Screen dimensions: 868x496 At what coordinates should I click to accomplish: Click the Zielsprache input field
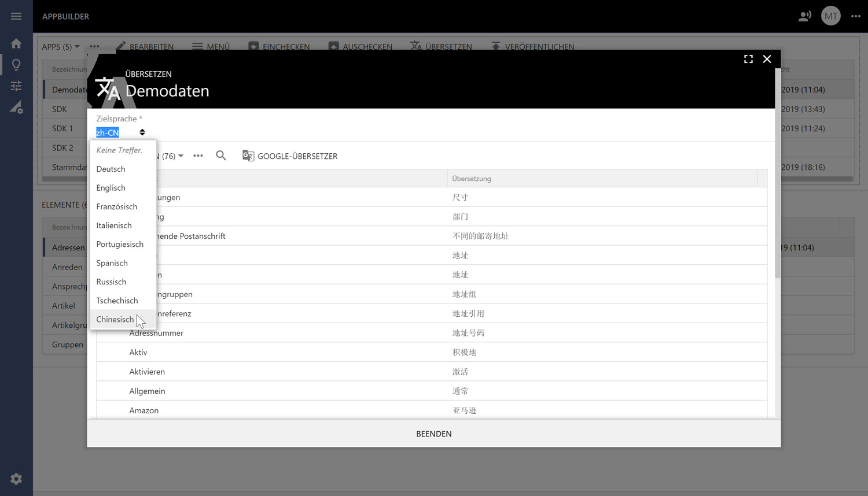116,132
